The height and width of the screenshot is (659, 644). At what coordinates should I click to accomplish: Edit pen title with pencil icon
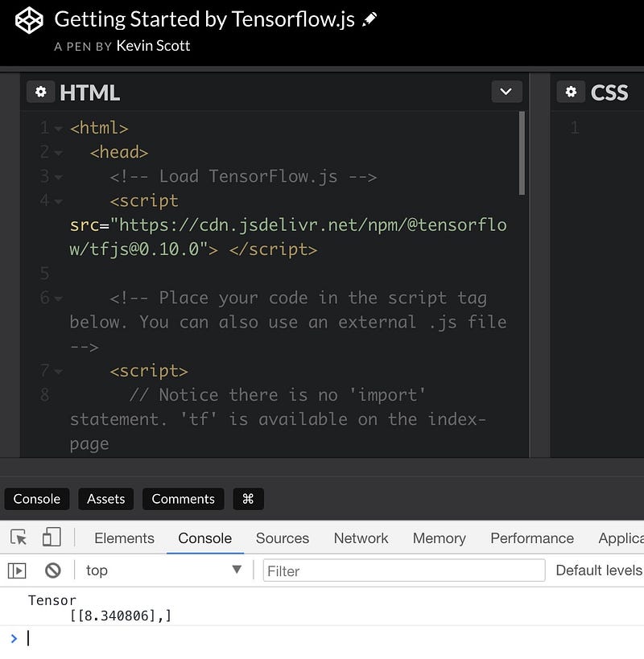[x=369, y=19]
